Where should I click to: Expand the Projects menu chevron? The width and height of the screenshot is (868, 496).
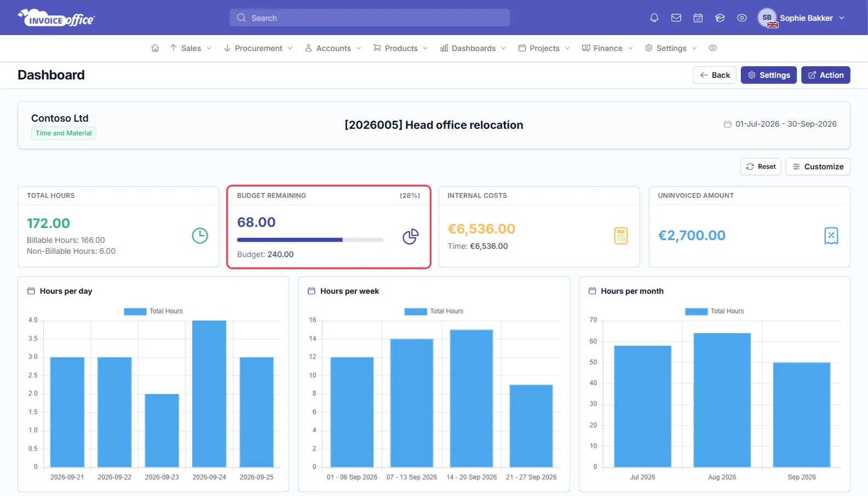tap(567, 48)
